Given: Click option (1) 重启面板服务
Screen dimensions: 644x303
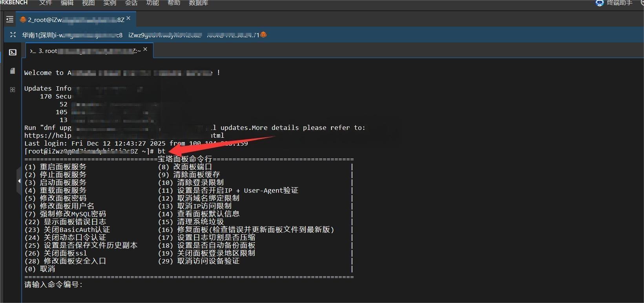Looking at the screenshot, I should [x=55, y=167].
